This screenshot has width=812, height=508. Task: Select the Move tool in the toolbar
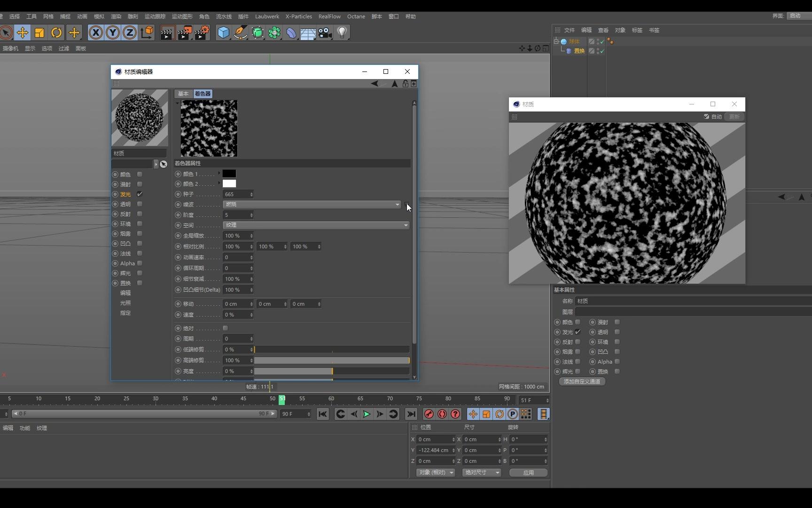coord(23,32)
